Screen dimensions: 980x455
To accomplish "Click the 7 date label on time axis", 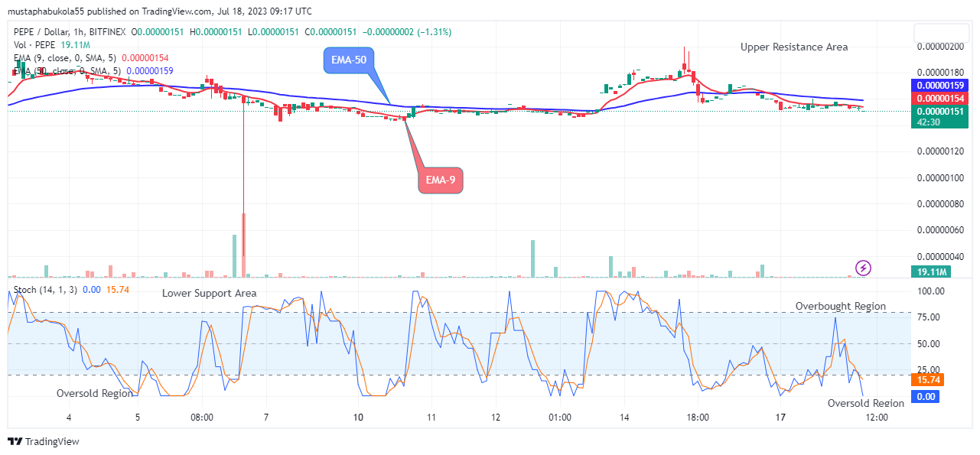I will 265,418.
